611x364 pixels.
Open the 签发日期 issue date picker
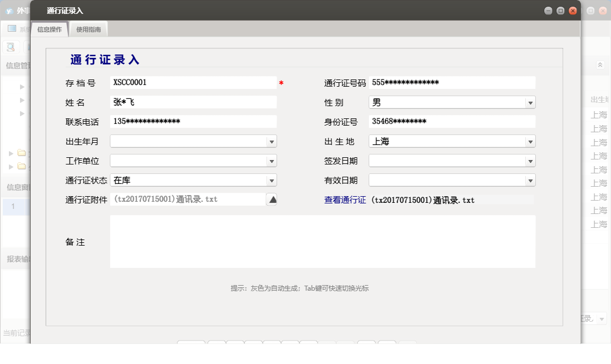pos(530,160)
